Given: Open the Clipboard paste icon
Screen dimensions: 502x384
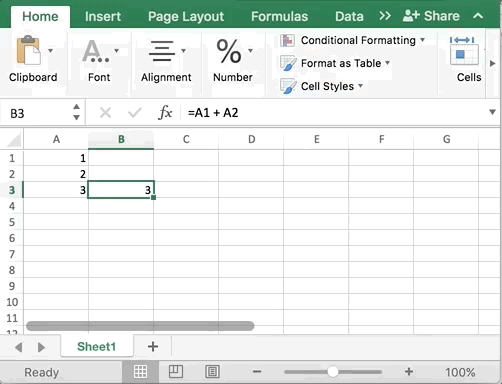Looking at the screenshot, I should point(29,50).
